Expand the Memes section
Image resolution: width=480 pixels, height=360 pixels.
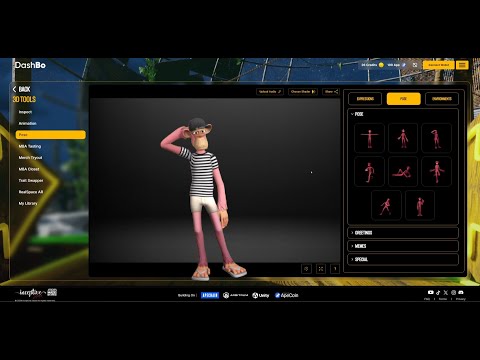click(x=403, y=246)
